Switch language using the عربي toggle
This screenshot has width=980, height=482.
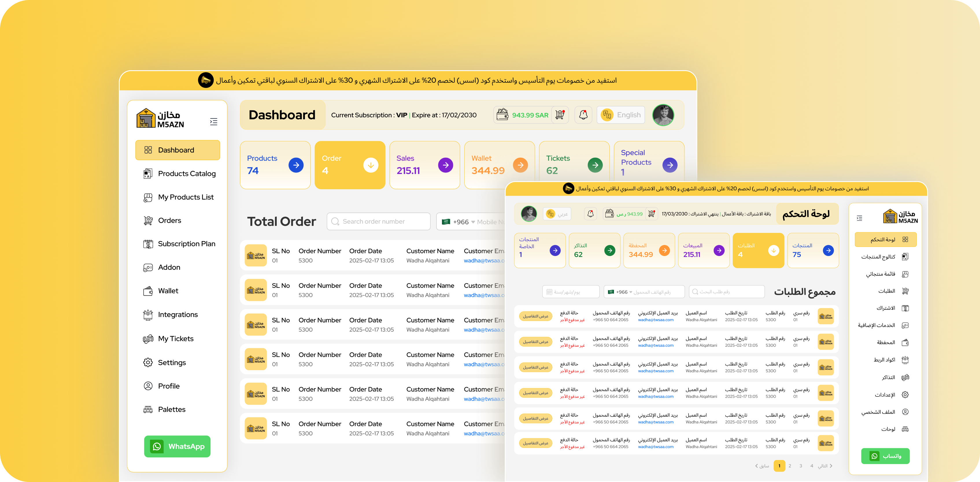tap(557, 214)
